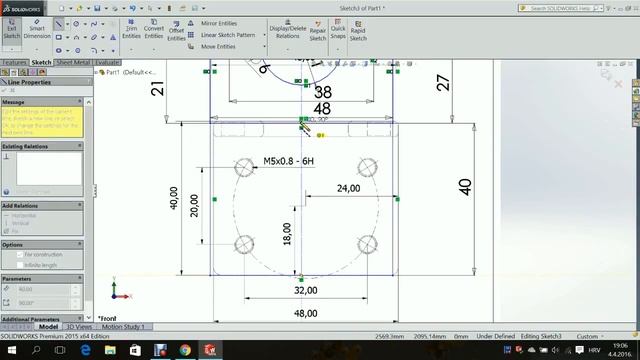
Task: Select the Circle sketch tool
Action: click(x=76, y=24)
